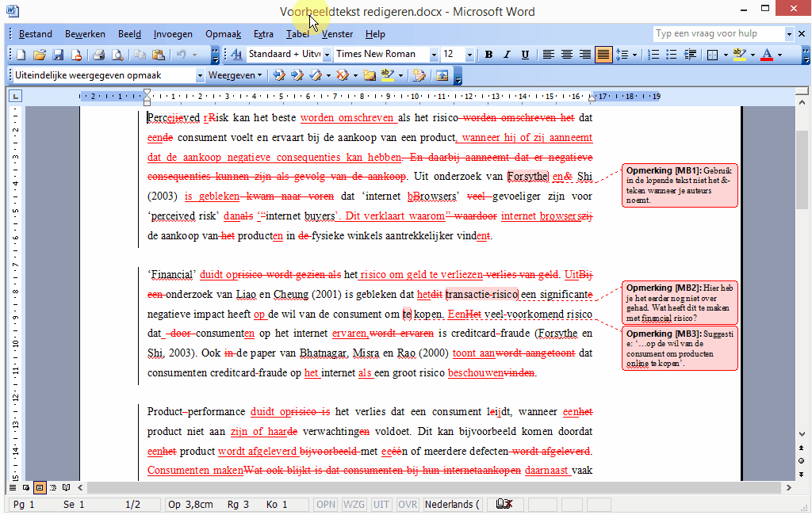This screenshot has width=812, height=515.
Task: Open Formatting toolbar highlight color dropdown arrow
Action: click(753, 55)
